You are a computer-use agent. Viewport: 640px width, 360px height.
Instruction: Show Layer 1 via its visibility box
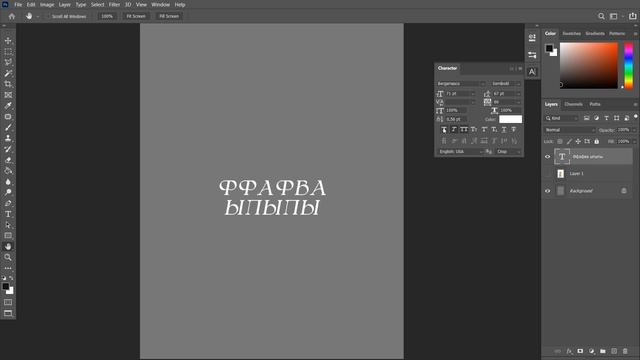point(547,174)
